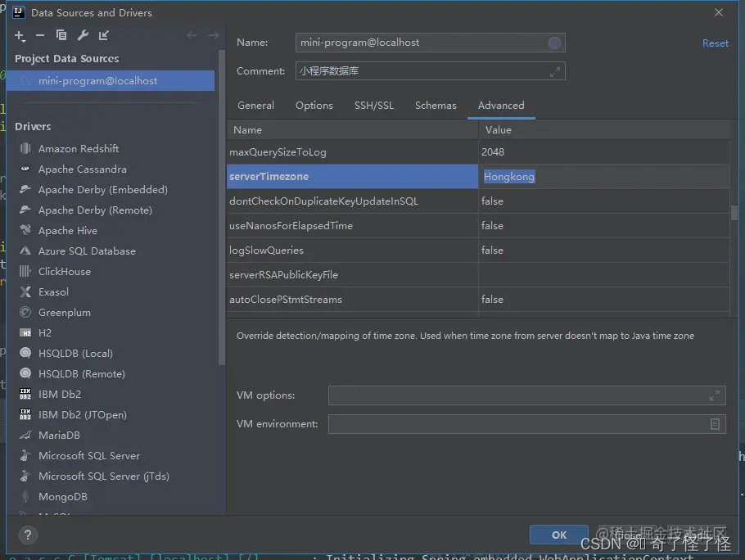Click the Forward navigation arrow
Image resolution: width=745 pixels, height=560 pixels.
(214, 35)
